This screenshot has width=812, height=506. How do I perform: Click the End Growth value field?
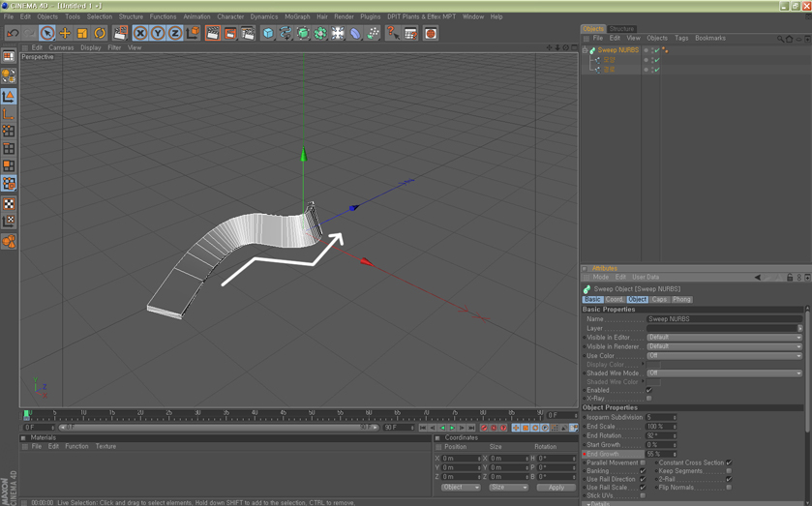tap(661, 454)
